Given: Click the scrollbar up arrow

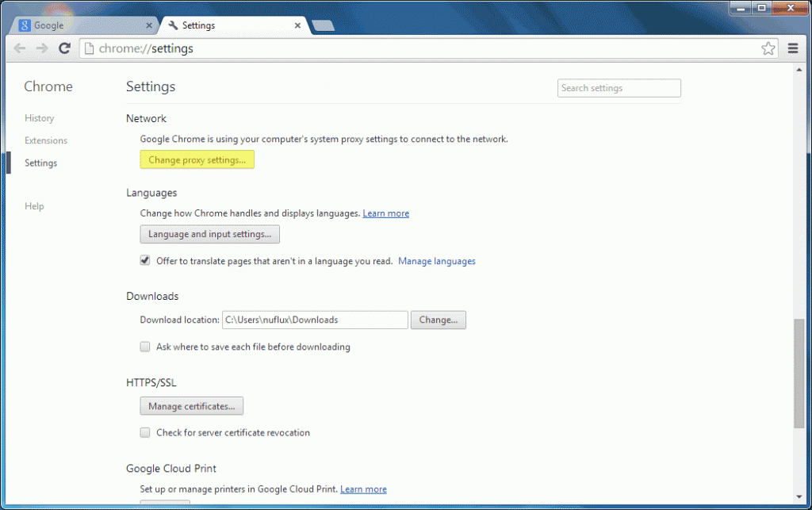Looking at the screenshot, I should point(799,70).
